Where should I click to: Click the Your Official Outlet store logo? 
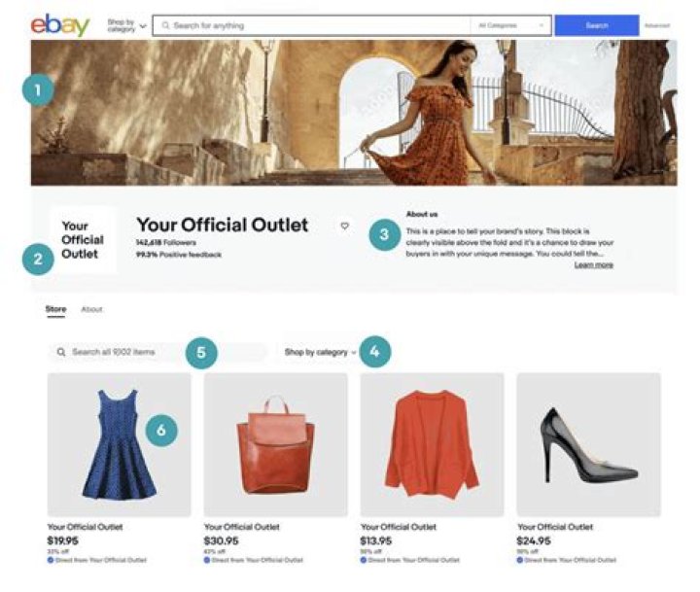coord(82,240)
